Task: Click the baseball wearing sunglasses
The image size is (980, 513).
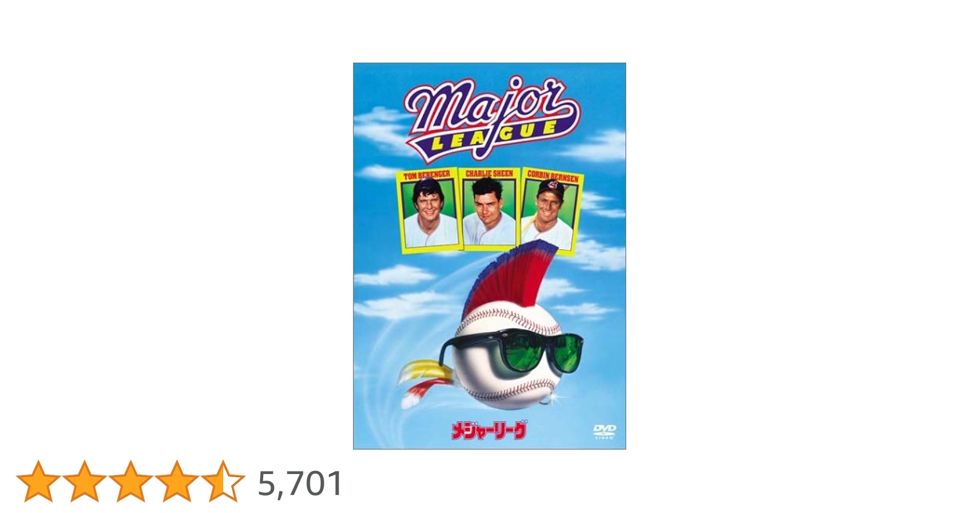Action: [508, 359]
